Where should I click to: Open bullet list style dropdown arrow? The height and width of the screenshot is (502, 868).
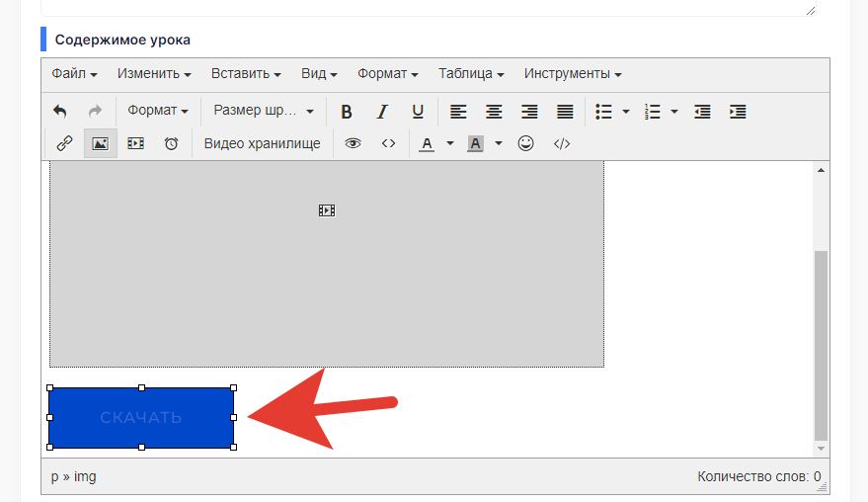(x=625, y=112)
